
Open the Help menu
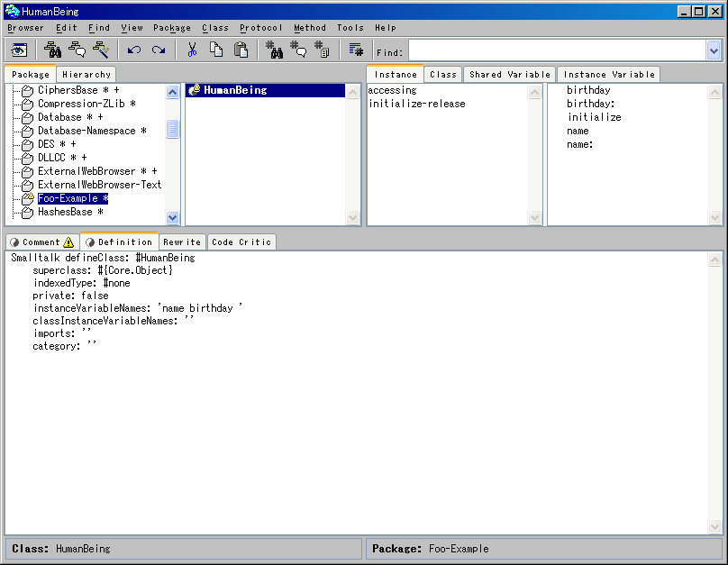[386, 28]
